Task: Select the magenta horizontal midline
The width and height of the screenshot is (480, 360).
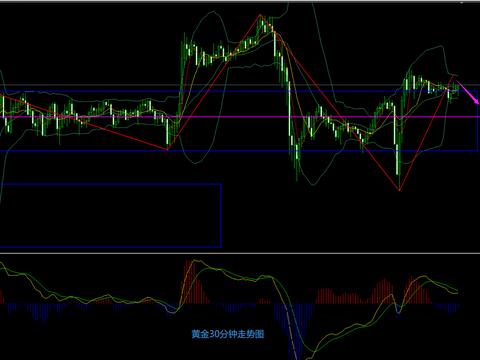Action: click(240, 117)
